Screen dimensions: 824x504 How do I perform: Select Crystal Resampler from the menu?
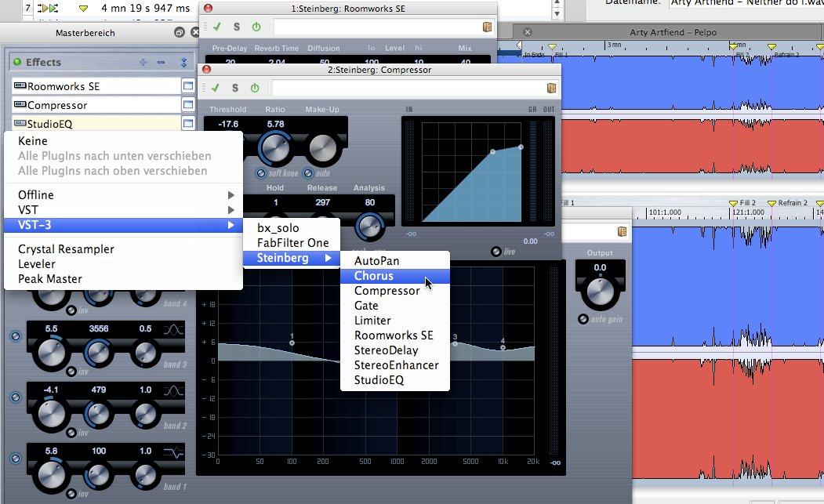click(123, 249)
